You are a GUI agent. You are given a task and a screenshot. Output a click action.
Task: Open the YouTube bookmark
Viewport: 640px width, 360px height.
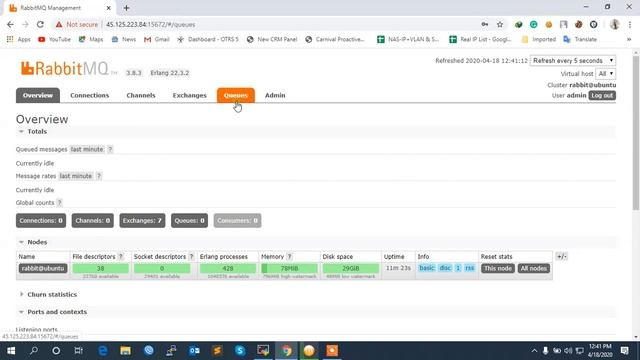coord(54,39)
